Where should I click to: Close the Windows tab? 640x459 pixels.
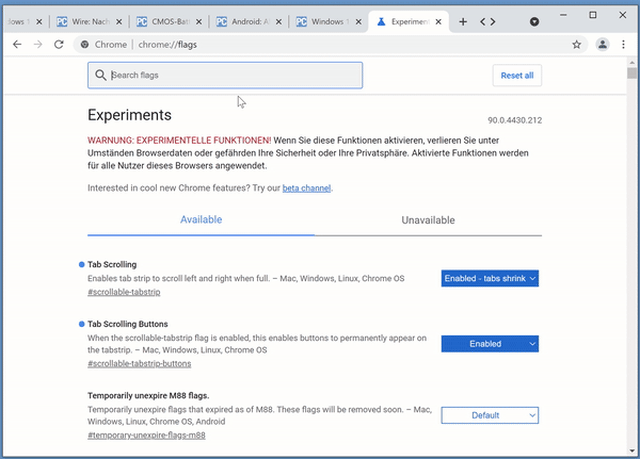point(358,22)
